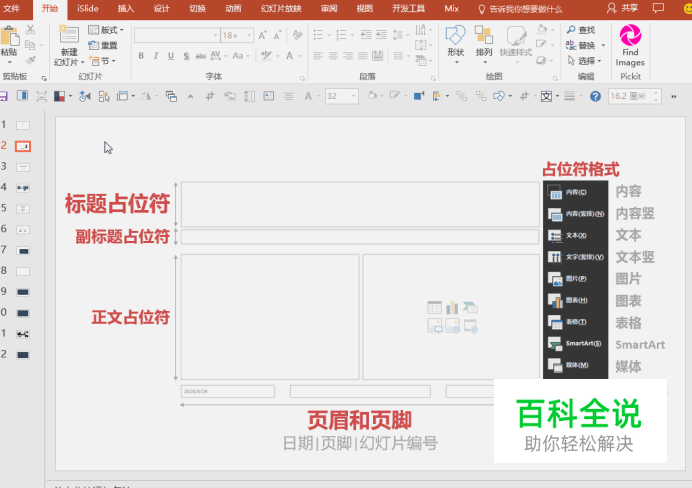692x488 pixels.
Task: Open the 快速样式 quick styles gallery
Action: [515, 44]
